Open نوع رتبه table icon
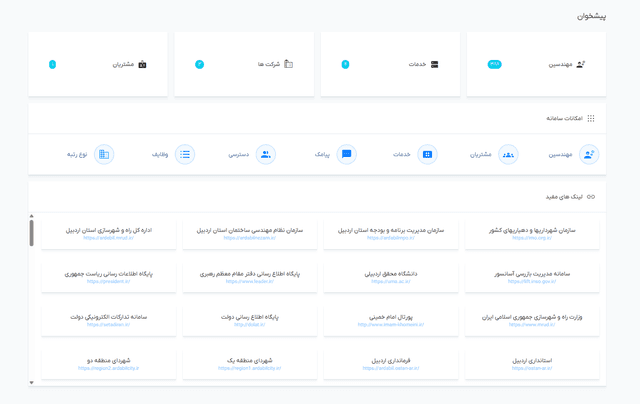The image size is (640, 404). 104,155
